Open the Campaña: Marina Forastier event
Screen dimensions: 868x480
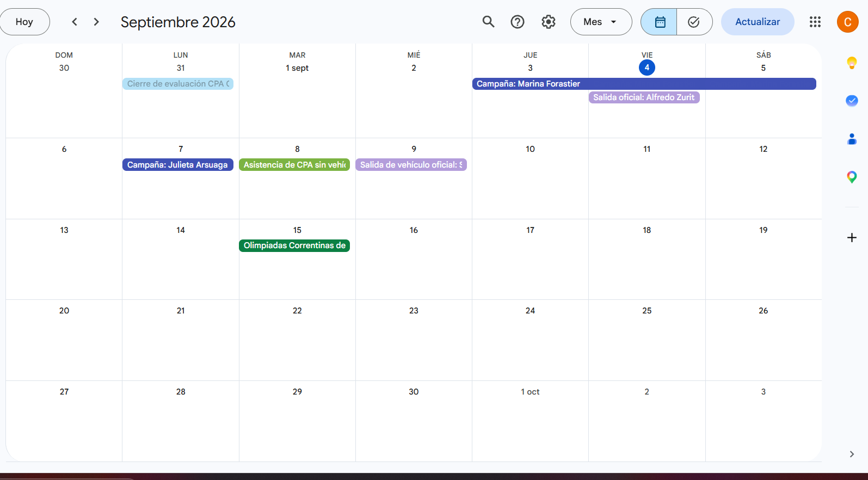pyautogui.click(x=644, y=84)
